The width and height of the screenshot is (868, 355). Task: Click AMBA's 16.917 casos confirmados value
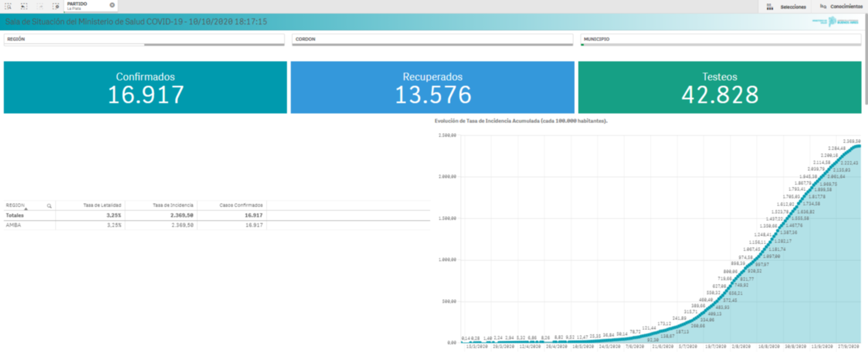[254, 225]
